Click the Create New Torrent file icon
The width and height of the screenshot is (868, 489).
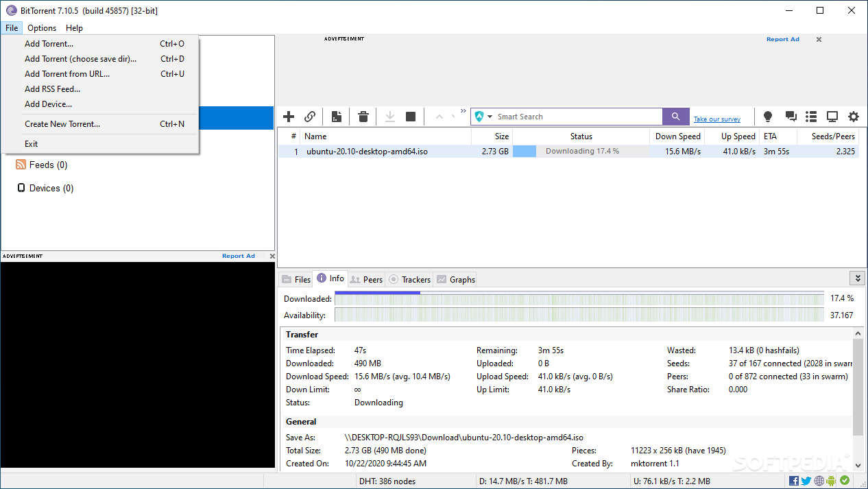tap(336, 117)
